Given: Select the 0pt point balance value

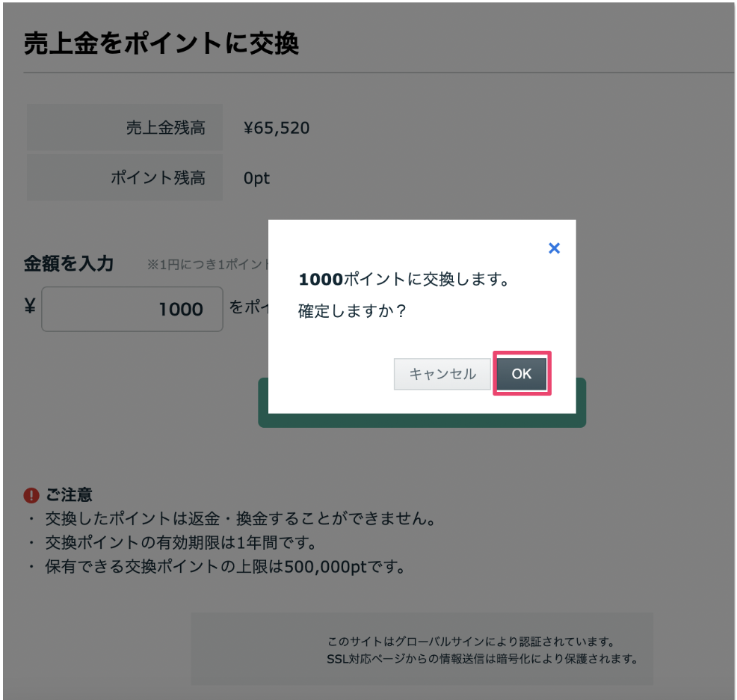Looking at the screenshot, I should (x=256, y=178).
